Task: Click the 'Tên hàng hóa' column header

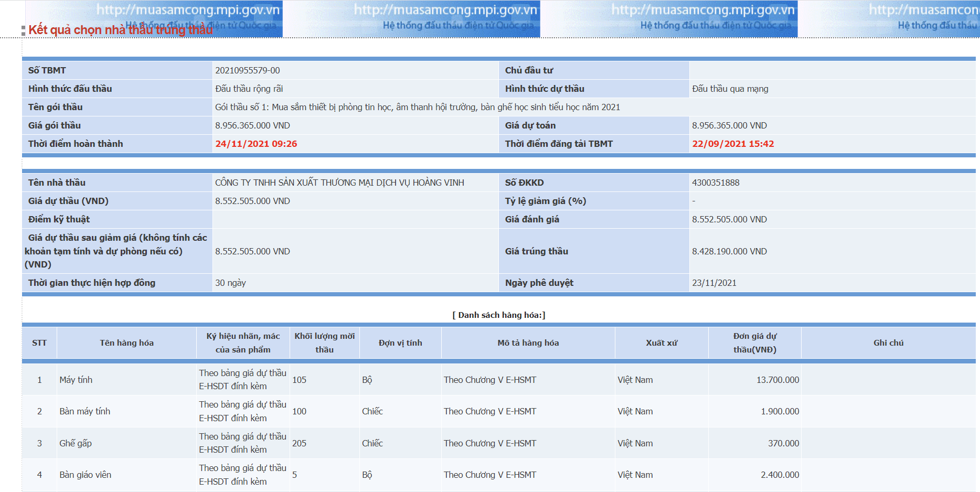Action: [x=126, y=343]
